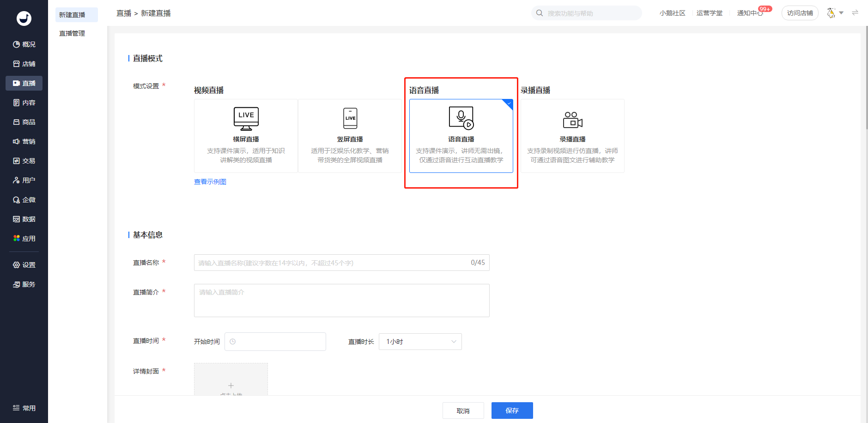Open the 店铺 store section
The width and height of the screenshot is (868, 423).
click(24, 64)
